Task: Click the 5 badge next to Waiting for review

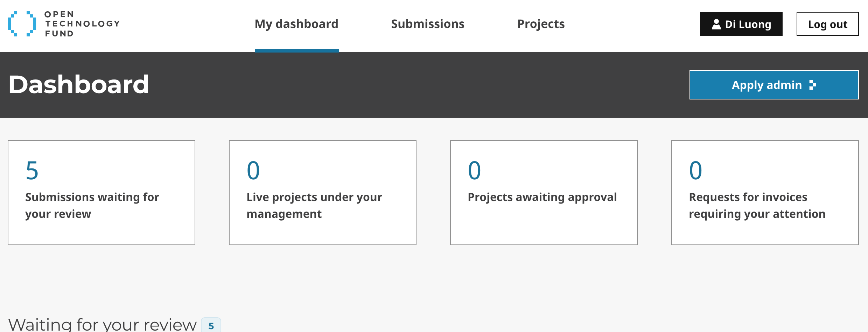Action: [211, 325]
